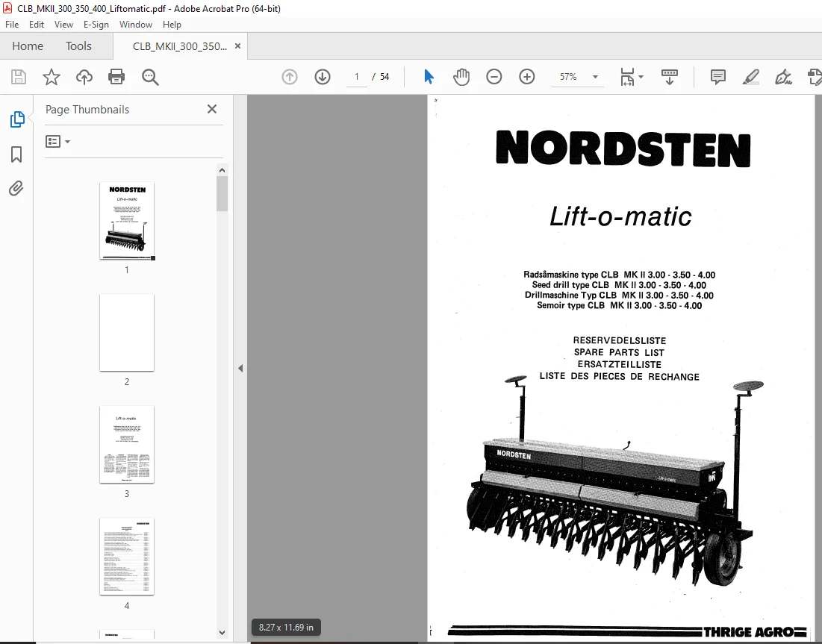
Task: Switch to the Tools tab
Action: [78, 46]
